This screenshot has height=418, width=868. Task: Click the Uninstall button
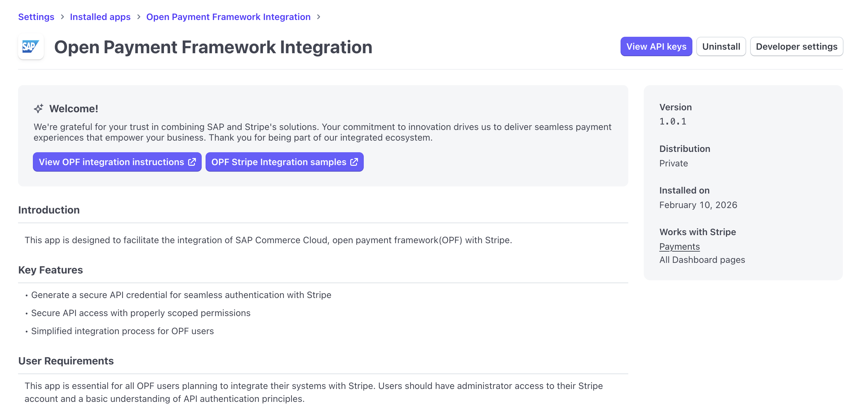[721, 46]
